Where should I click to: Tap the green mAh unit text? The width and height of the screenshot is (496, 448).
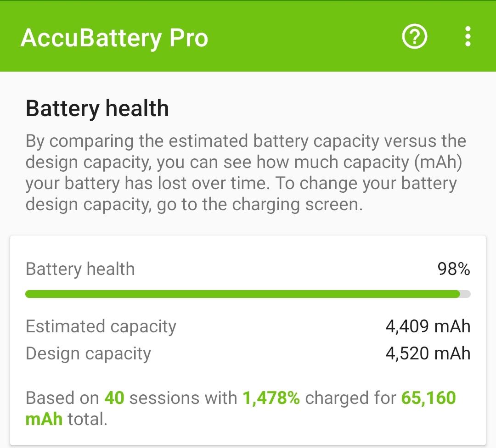44,419
